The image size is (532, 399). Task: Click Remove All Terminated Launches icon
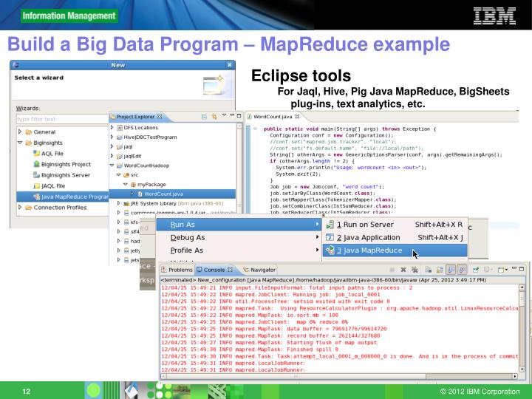tap(415, 270)
